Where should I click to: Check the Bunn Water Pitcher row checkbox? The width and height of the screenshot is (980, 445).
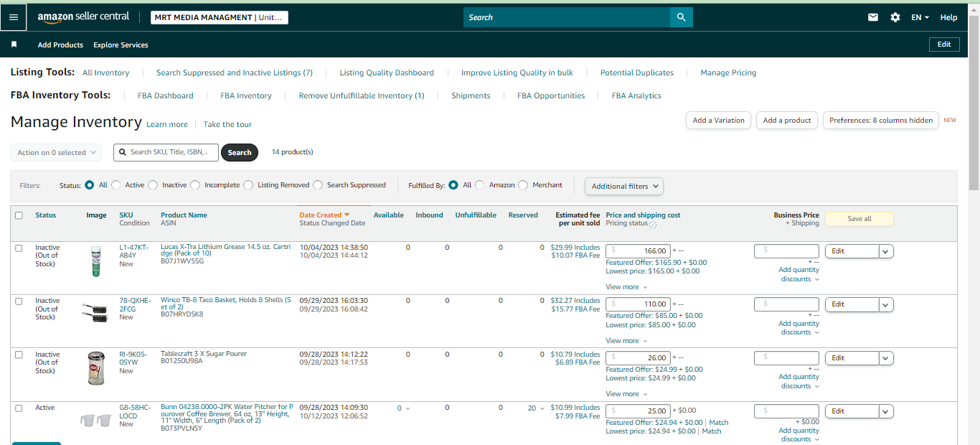pyautogui.click(x=19, y=408)
